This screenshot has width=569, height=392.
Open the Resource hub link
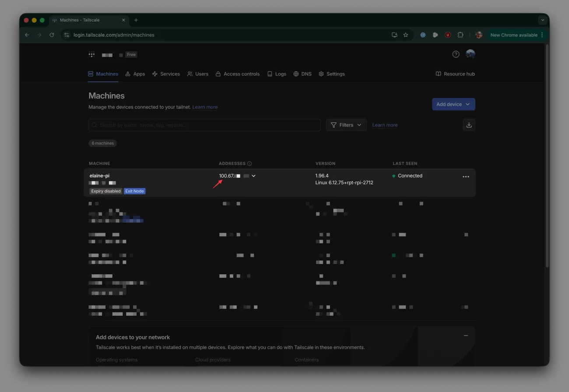click(x=455, y=74)
